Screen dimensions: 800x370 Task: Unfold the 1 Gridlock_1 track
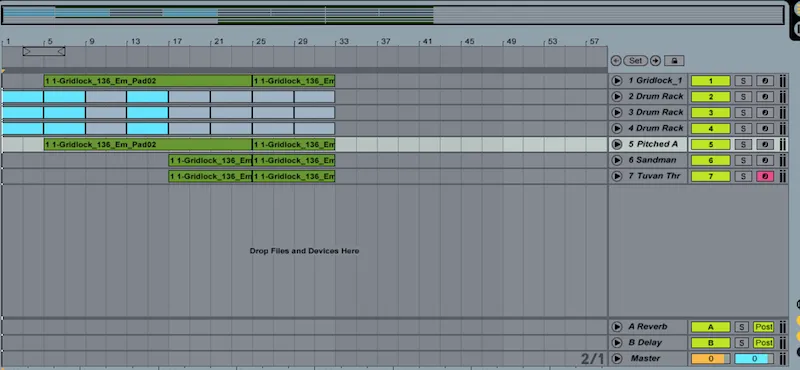click(617, 81)
